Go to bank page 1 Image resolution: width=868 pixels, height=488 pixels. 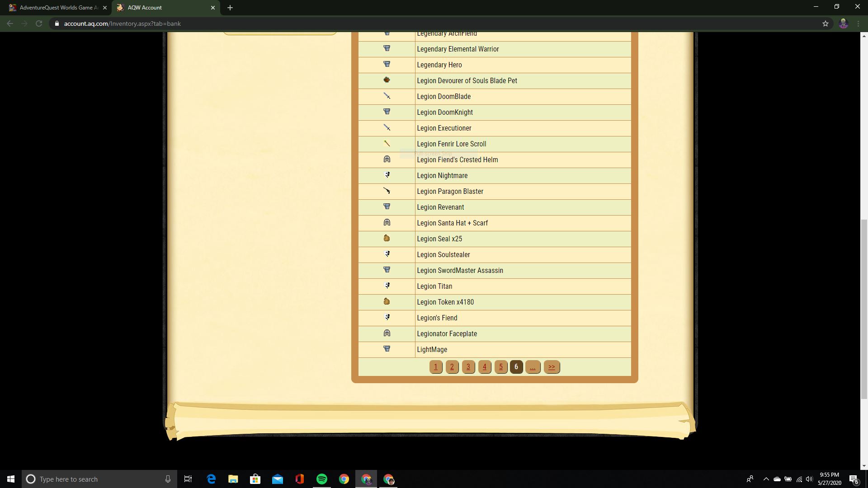tap(436, 367)
